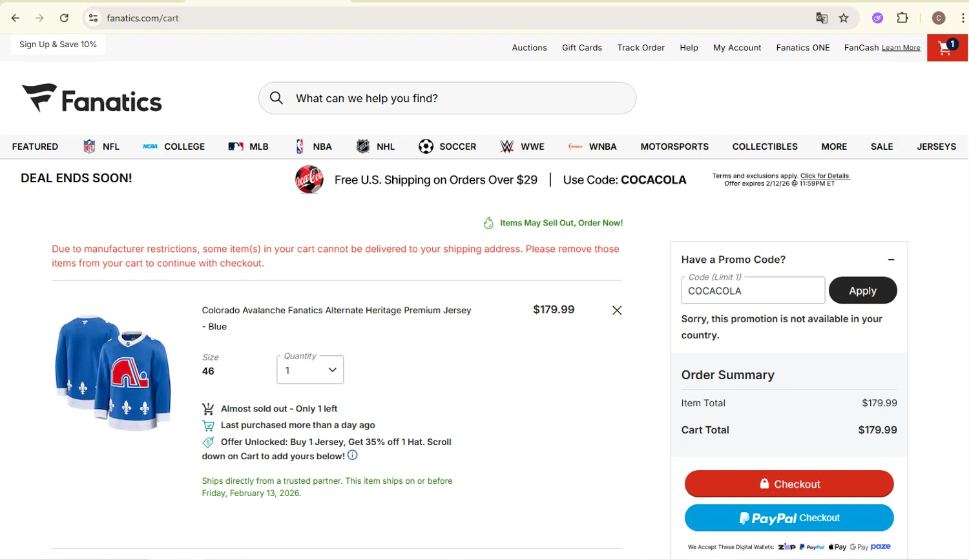Bookmark this page with the star icon
Image resolution: width=969 pixels, height=560 pixels.
pos(844,18)
